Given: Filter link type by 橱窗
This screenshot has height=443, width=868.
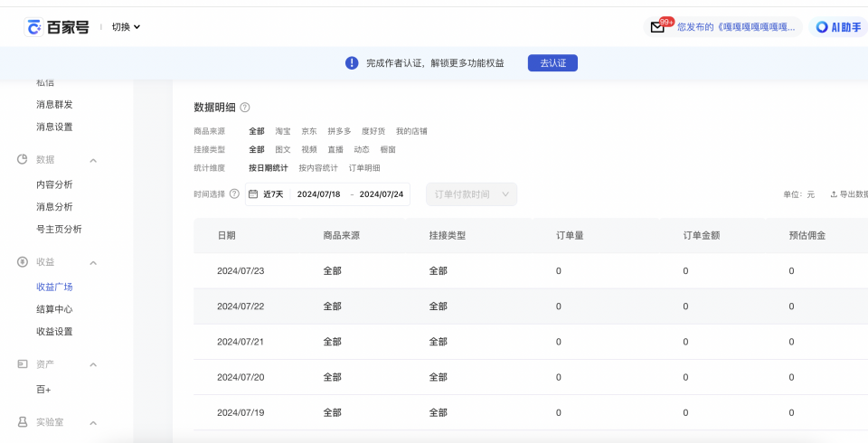Looking at the screenshot, I should (388, 149).
